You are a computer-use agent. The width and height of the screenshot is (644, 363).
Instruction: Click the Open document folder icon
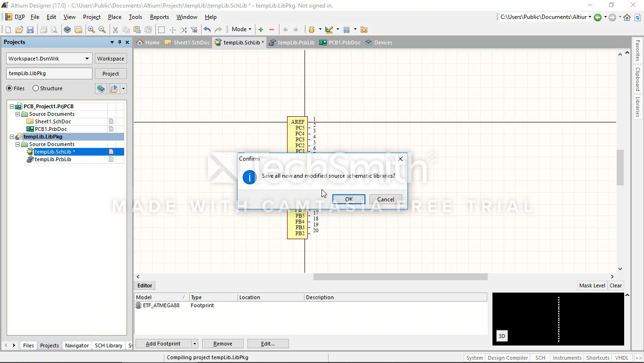[19, 30]
